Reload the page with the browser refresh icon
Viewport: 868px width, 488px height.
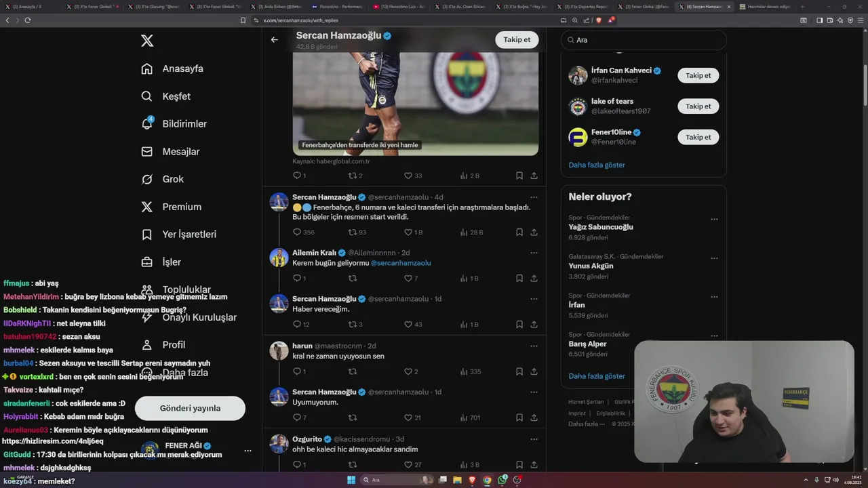28,20
